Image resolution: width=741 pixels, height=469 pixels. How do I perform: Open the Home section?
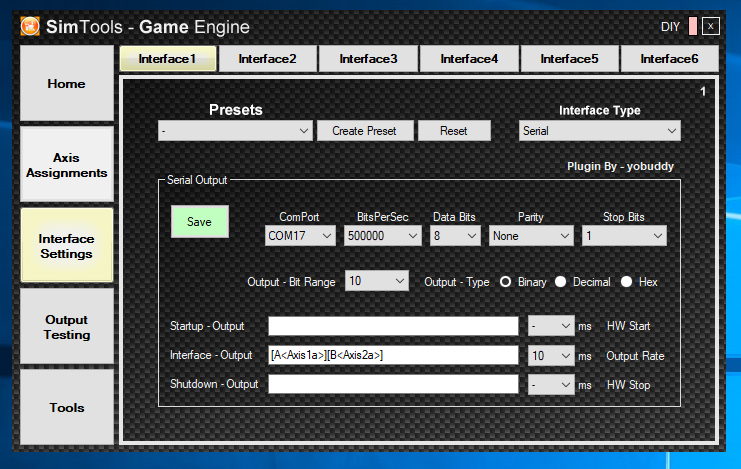click(67, 84)
